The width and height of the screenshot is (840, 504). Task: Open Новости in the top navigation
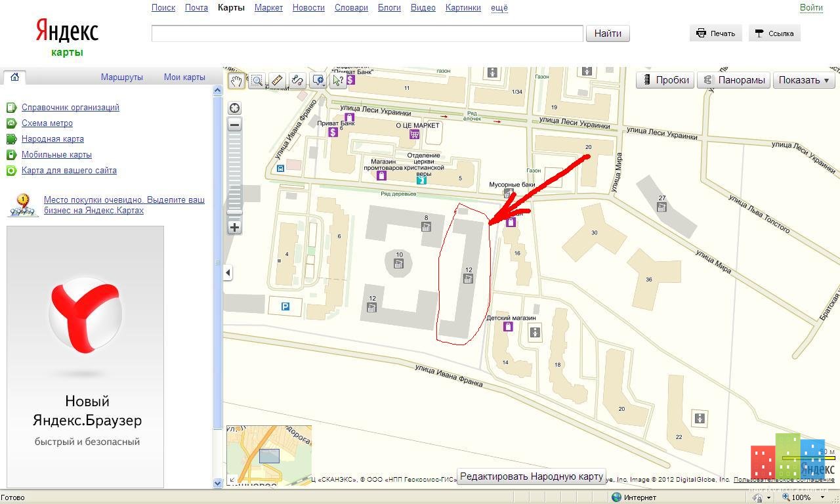[x=308, y=8]
